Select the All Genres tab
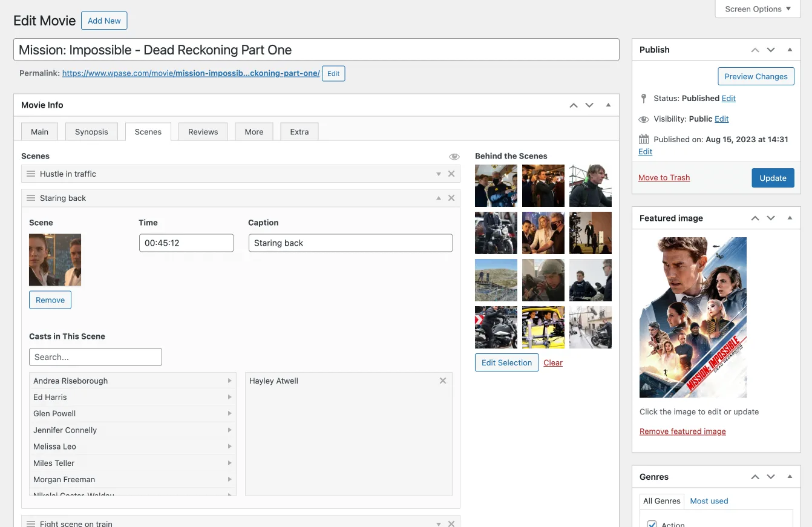Viewport: 812px width, 527px height. coord(662,501)
